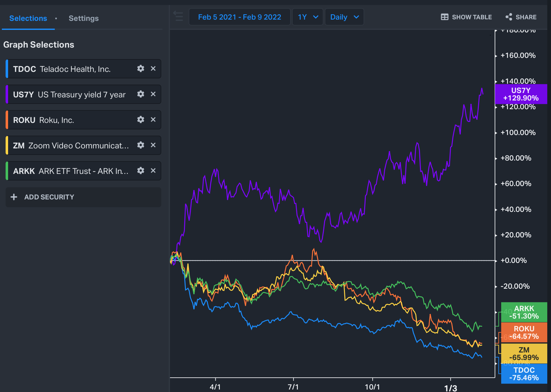Image resolution: width=551 pixels, height=392 pixels.
Task: Remove US7Y Treasury yield from selections
Action: pyautogui.click(x=153, y=94)
